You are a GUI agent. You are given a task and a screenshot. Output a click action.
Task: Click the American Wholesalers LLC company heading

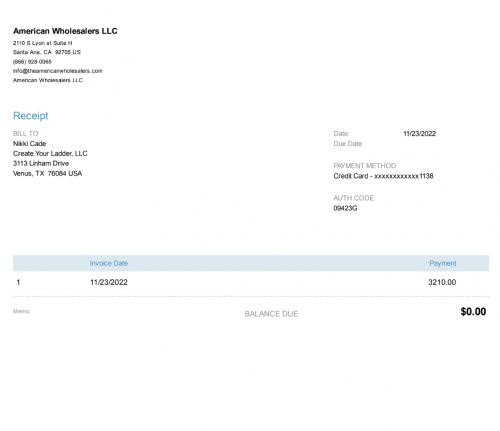tap(65, 31)
